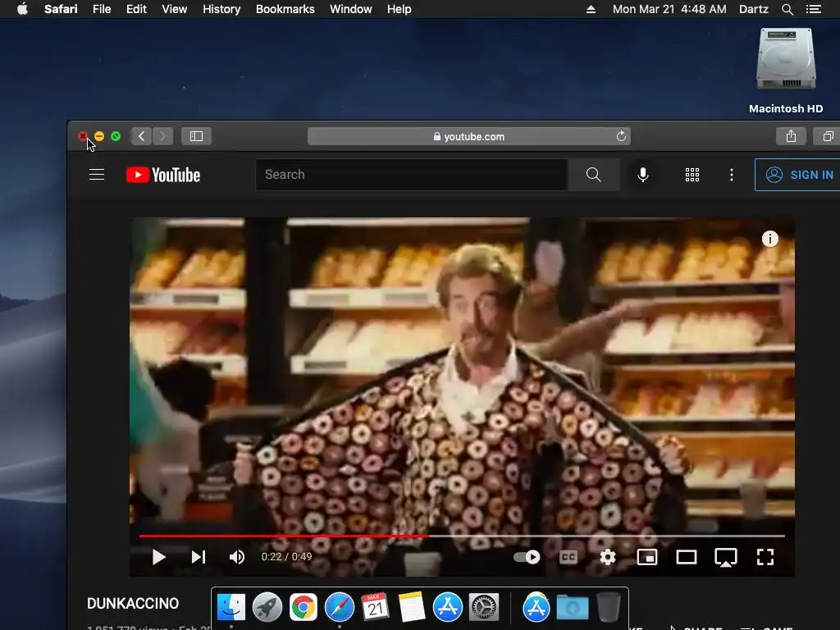The image size is (840, 630).
Task: Zoom the Safari window full screen
Action: [x=116, y=136]
